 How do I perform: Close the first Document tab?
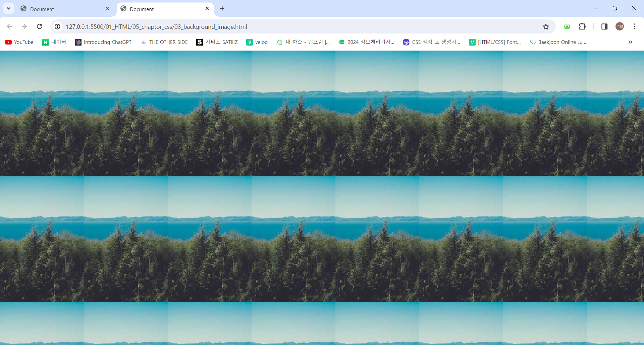107,9
